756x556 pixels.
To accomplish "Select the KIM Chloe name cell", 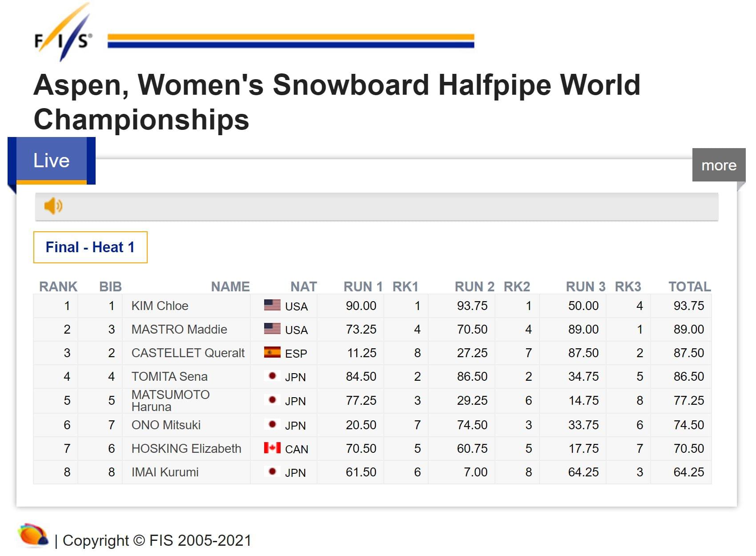I will [160, 306].
